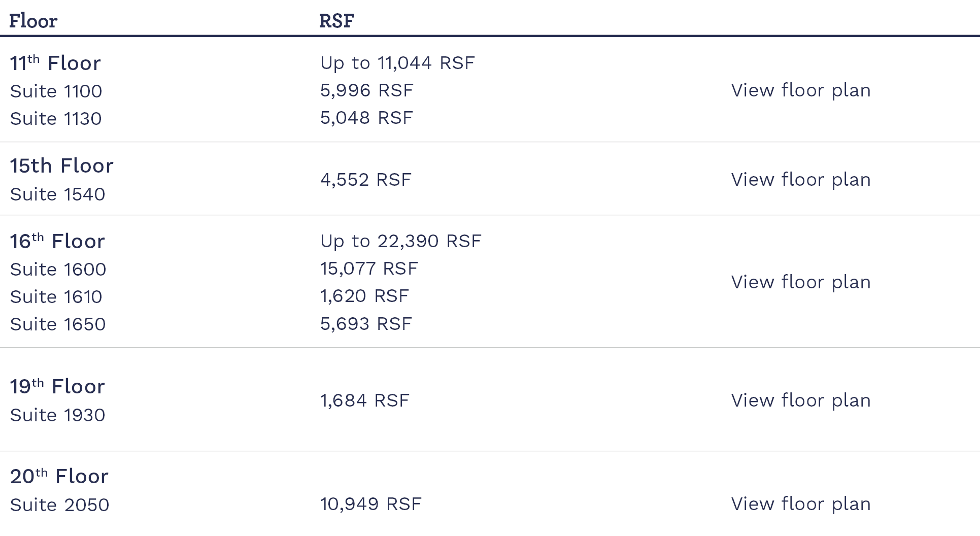
Task: Select Suite 1600 entry
Action: 58,270
